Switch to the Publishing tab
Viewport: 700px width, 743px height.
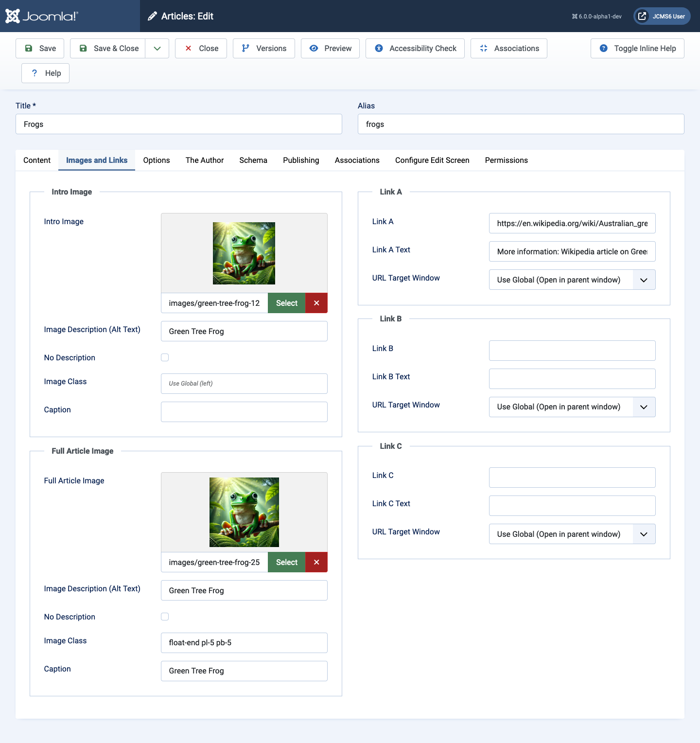click(300, 160)
